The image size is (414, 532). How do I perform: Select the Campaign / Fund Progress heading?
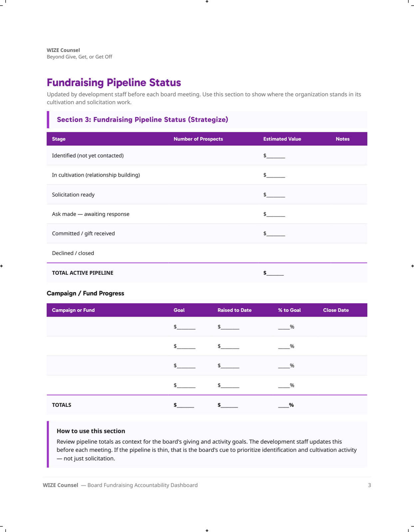85,293
